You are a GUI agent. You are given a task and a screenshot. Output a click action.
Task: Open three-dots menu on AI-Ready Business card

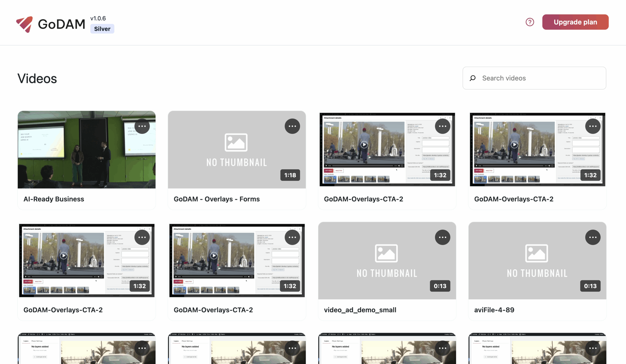[x=142, y=126]
